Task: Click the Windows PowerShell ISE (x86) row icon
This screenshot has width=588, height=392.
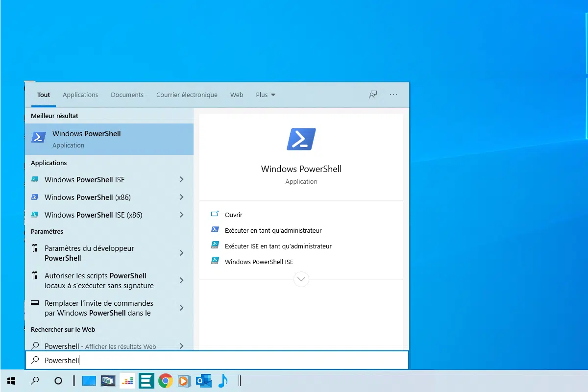Action: click(x=35, y=215)
